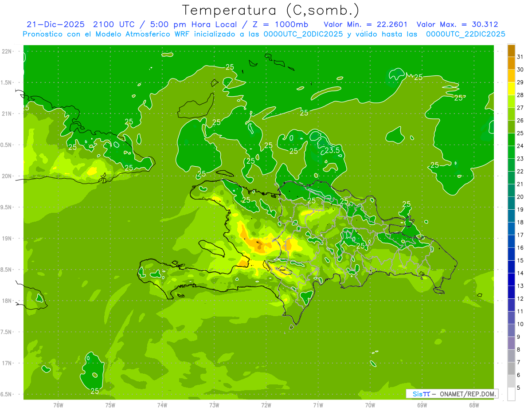532x411 pixels.
Task: Click the colorbar scale value '20'
Action: point(520,197)
